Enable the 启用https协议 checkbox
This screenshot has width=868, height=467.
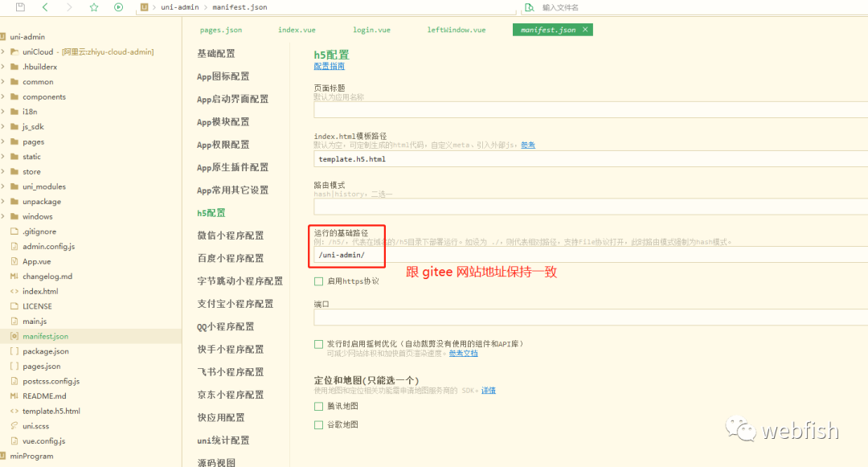point(318,281)
